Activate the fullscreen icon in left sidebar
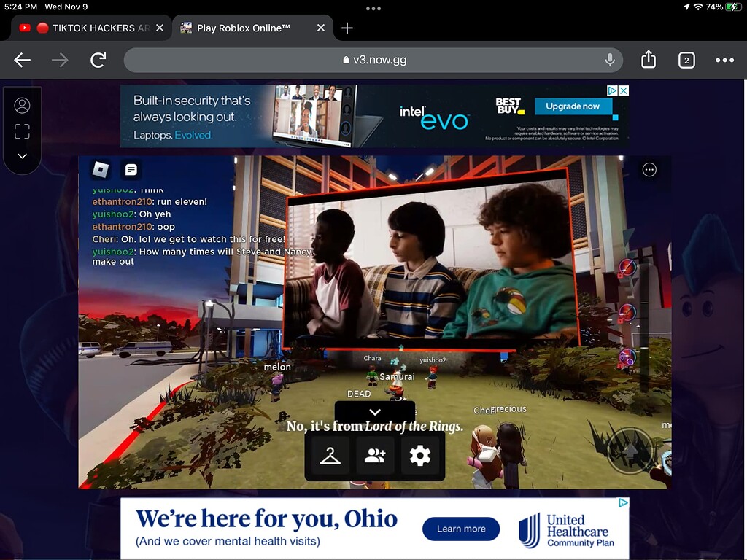 click(x=22, y=131)
